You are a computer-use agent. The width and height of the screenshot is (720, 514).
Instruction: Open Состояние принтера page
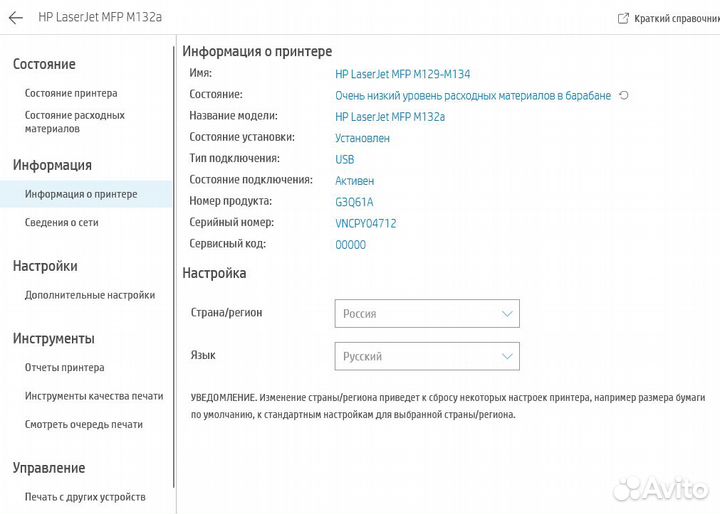[71, 94]
